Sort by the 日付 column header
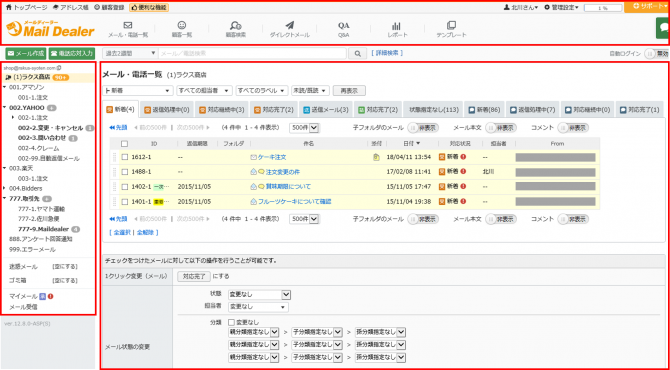 coord(411,144)
